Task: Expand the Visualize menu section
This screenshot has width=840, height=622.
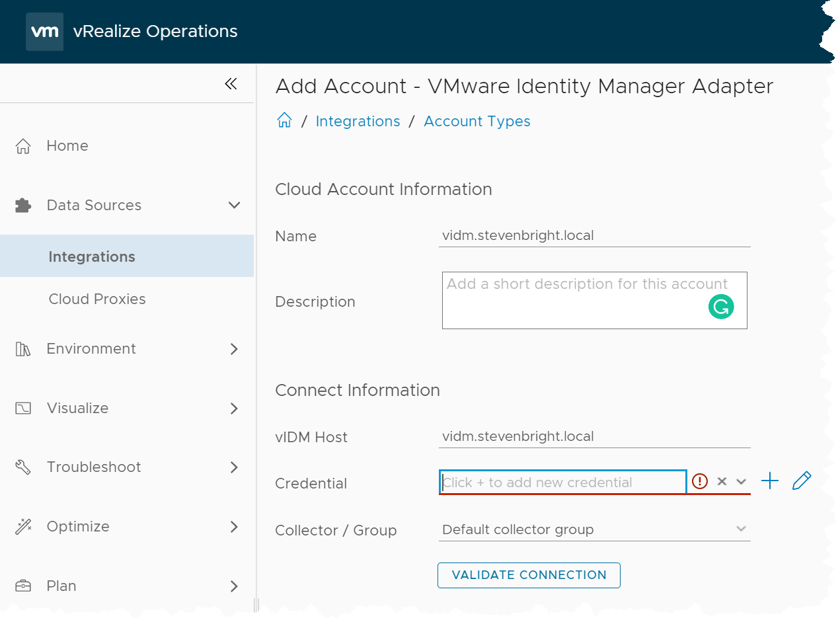Action: click(234, 408)
